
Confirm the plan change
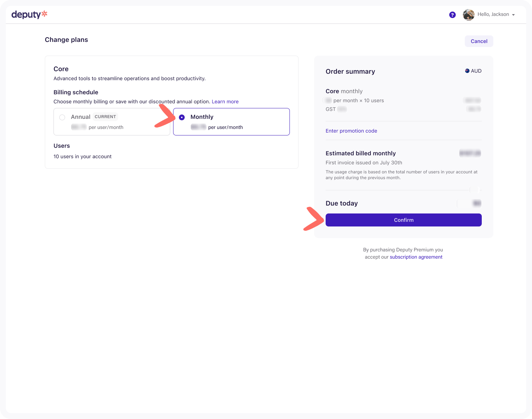click(403, 220)
